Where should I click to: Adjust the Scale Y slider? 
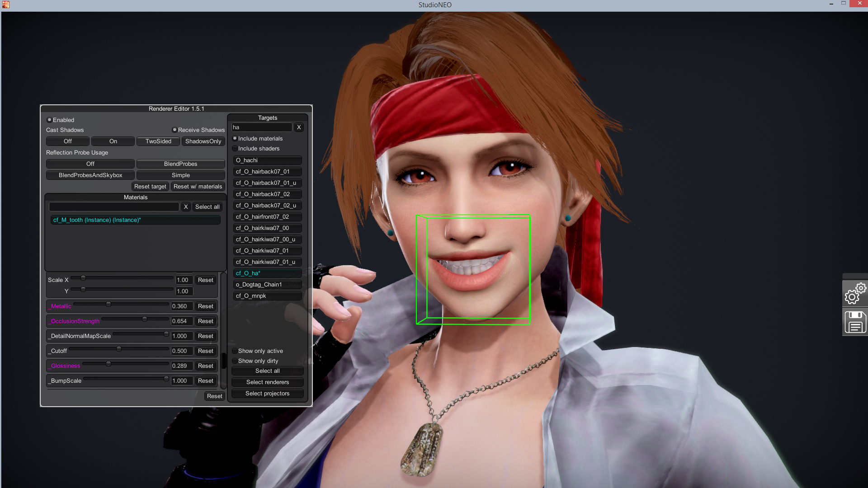(122, 289)
